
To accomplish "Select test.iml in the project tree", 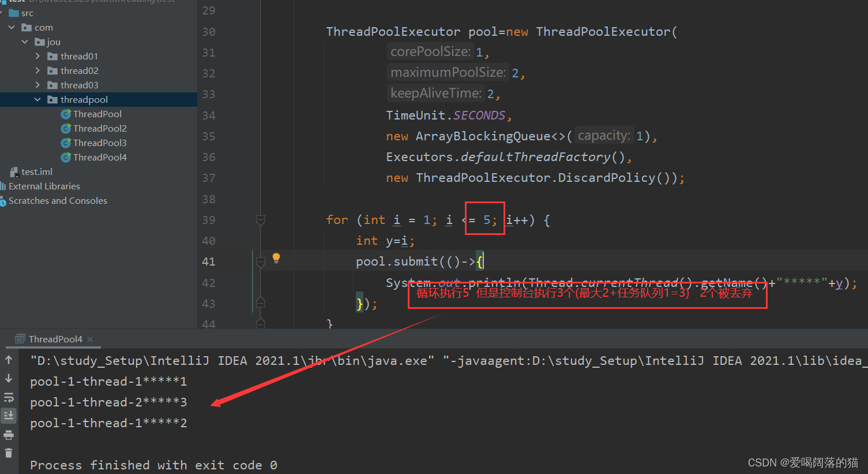I will click(37, 171).
